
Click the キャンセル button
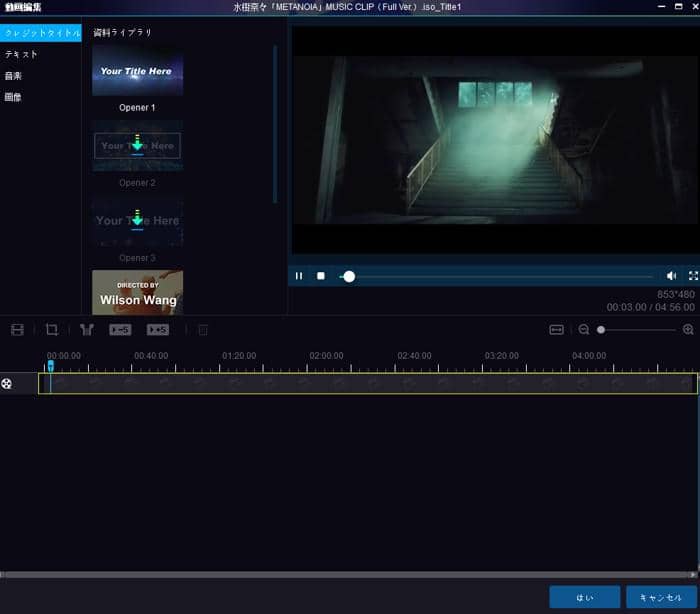pyautogui.click(x=660, y=597)
